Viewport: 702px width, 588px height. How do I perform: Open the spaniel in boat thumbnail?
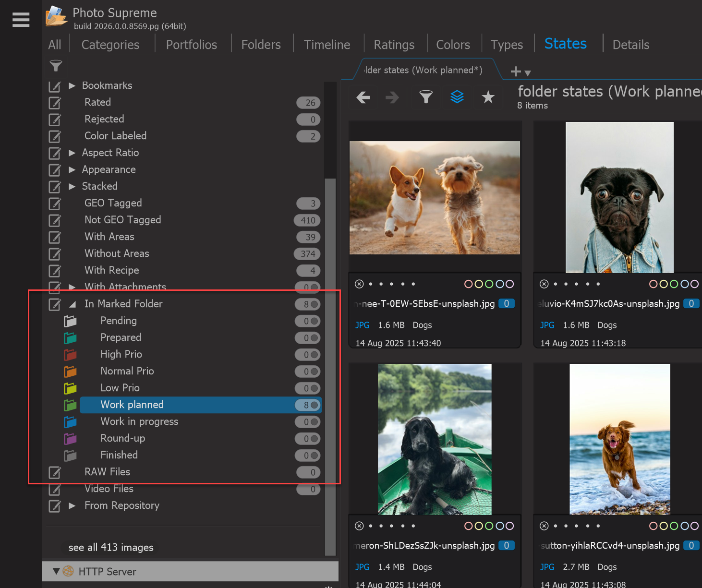[435, 439]
